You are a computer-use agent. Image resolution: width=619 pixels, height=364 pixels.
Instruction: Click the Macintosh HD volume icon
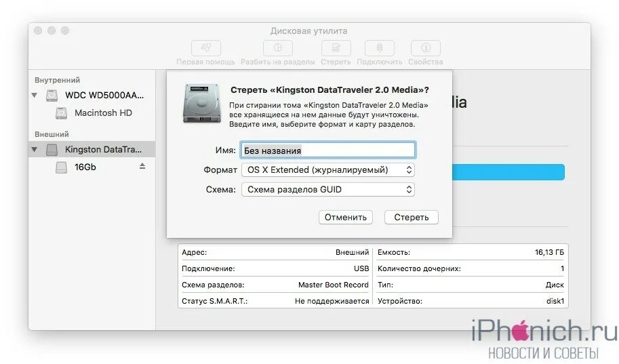(61, 113)
